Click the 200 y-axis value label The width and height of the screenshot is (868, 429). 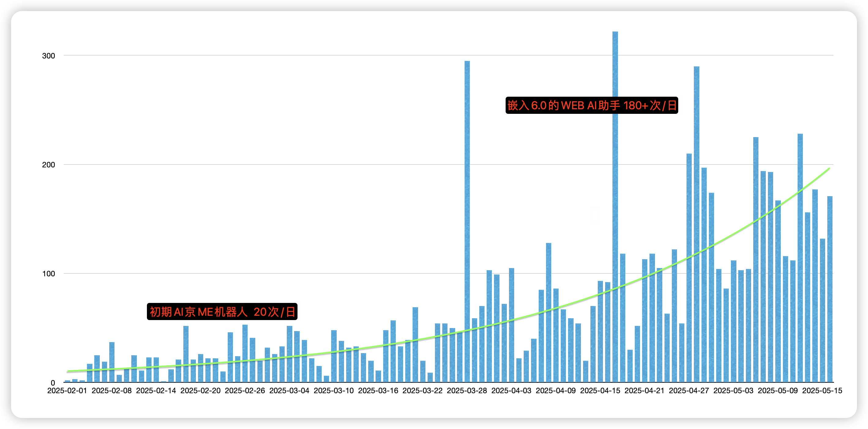49,165
